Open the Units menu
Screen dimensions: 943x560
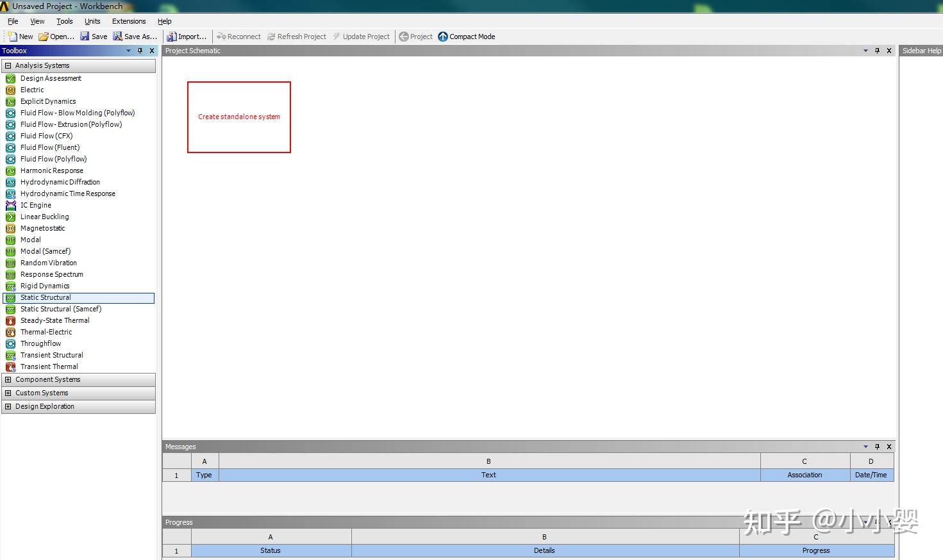(x=92, y=21)
